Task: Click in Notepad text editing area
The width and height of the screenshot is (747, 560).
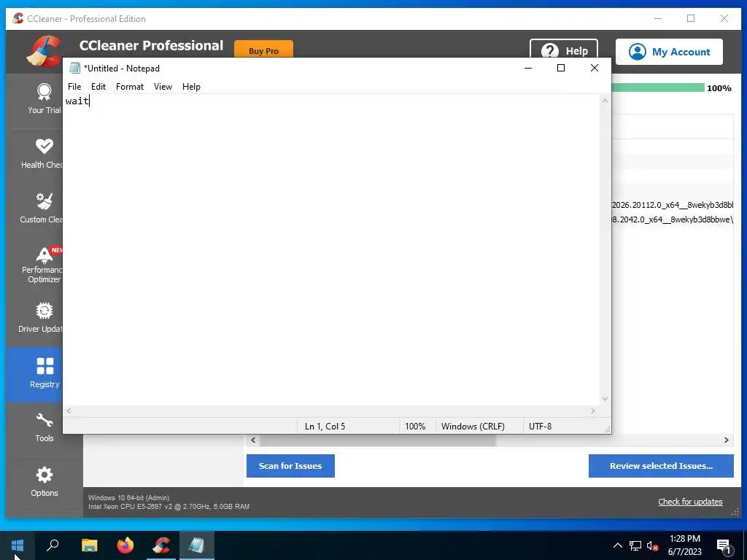Action: [x=332, y=250]
